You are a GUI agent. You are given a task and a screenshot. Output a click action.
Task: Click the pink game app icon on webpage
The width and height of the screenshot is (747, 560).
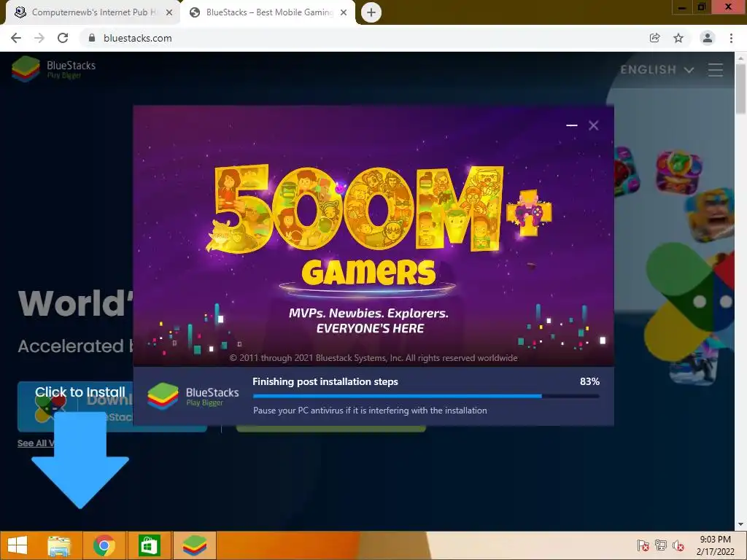[x=679, y=172]
